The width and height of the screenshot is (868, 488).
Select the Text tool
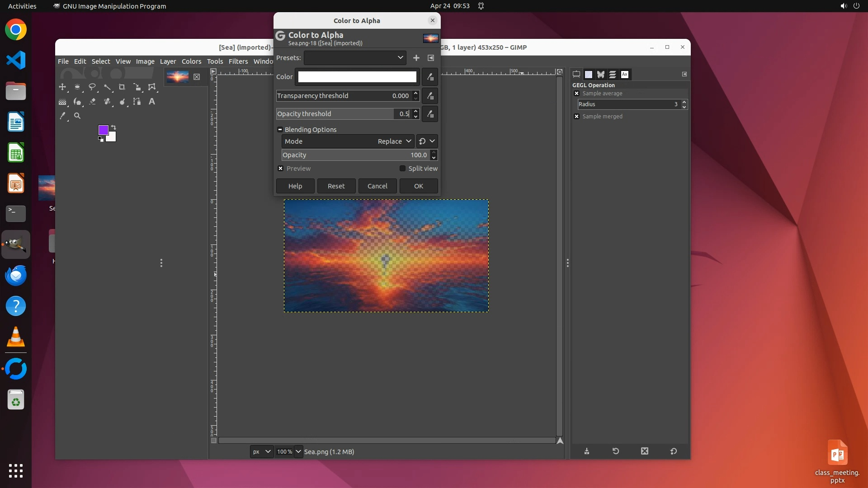click(152, 102)
